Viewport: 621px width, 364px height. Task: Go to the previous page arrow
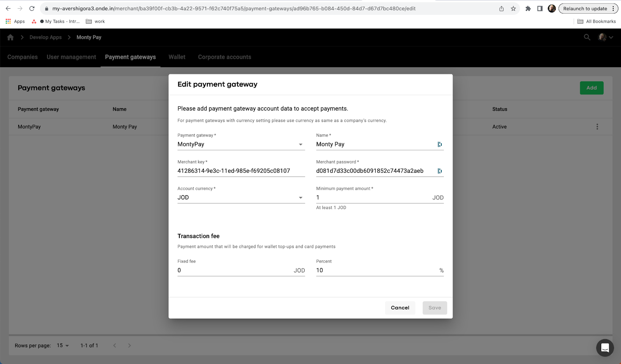[x=114, y=345]
